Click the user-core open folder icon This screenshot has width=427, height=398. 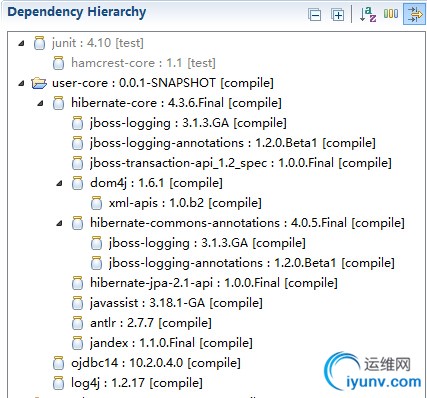pyautogui.click(x=39, y=83)
